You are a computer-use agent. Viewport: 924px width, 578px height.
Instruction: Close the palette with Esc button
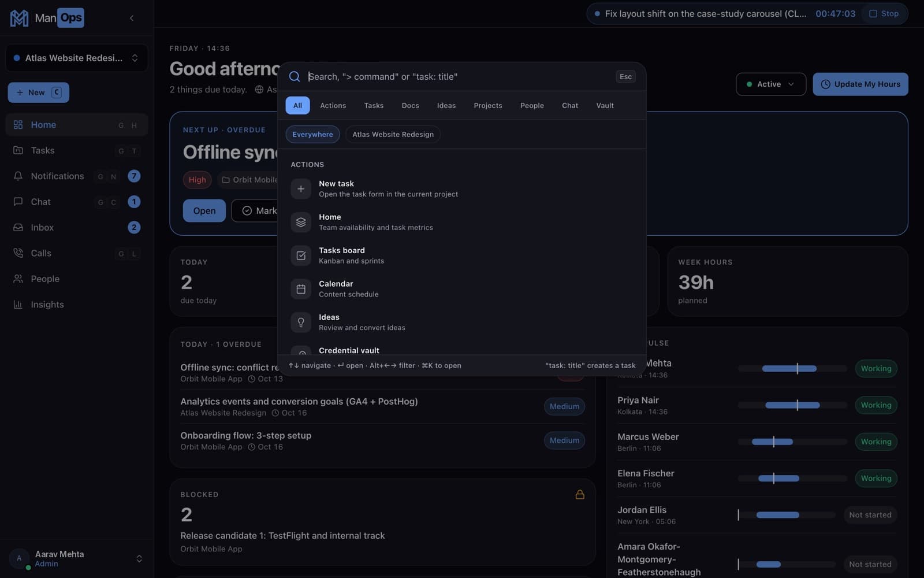click(625, 76)
